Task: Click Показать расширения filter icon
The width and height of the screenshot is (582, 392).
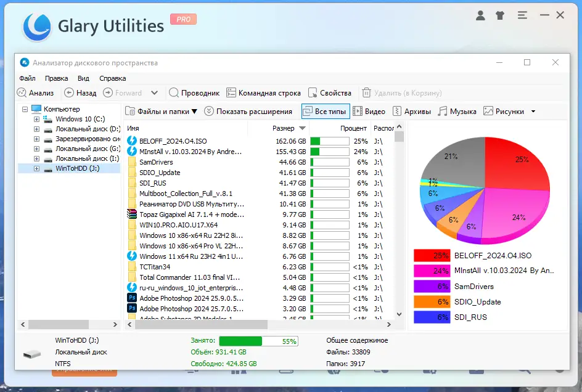Action: click(209, 111)
